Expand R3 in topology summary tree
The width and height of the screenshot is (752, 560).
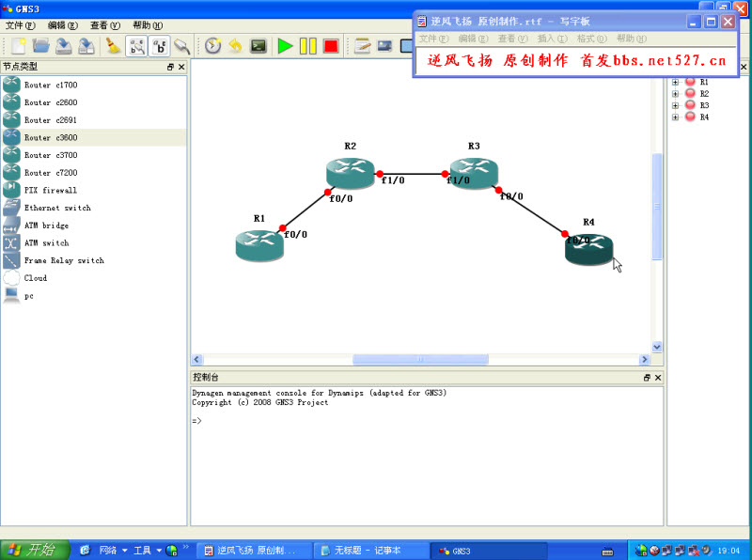pyautogui.click(x=675, y=105)
